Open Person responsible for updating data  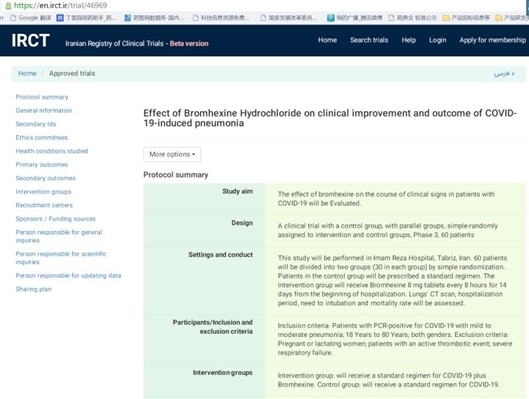(68, 276)
